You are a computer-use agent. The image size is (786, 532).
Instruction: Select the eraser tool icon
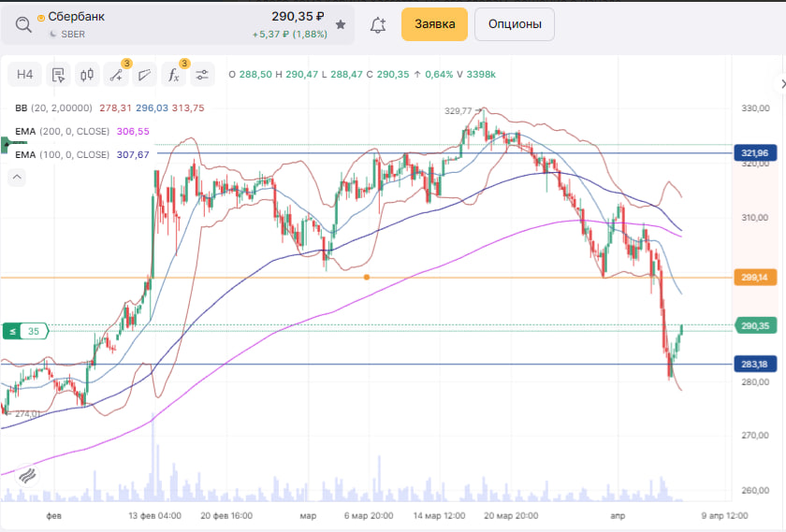click(x=144, y=75)
